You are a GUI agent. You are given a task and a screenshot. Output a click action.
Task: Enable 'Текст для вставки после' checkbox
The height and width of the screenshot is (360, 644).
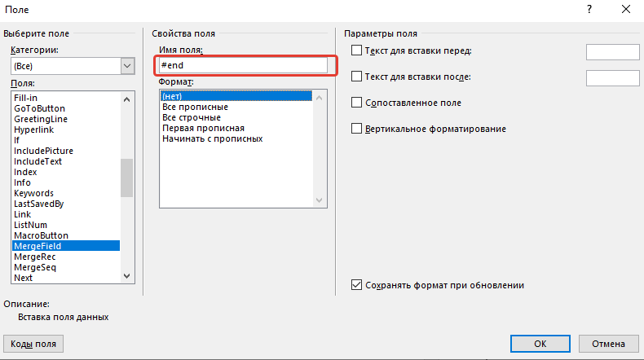[x=356, y=77]
